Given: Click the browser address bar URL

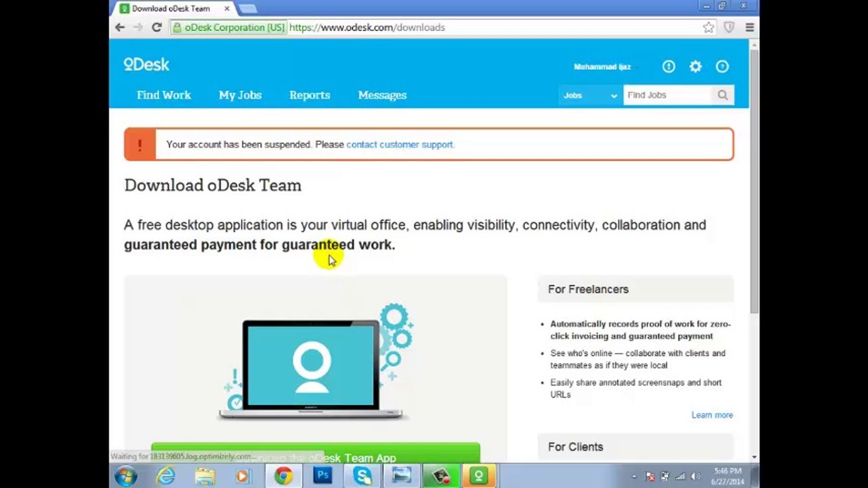Looking at the screenshot, I should pos(367,27).
